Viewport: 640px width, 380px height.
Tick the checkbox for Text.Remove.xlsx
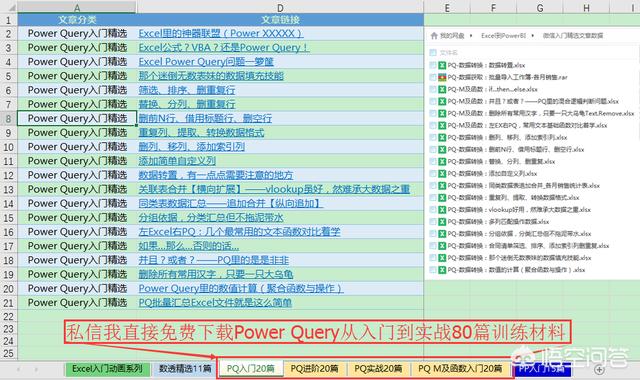(433, 113)
